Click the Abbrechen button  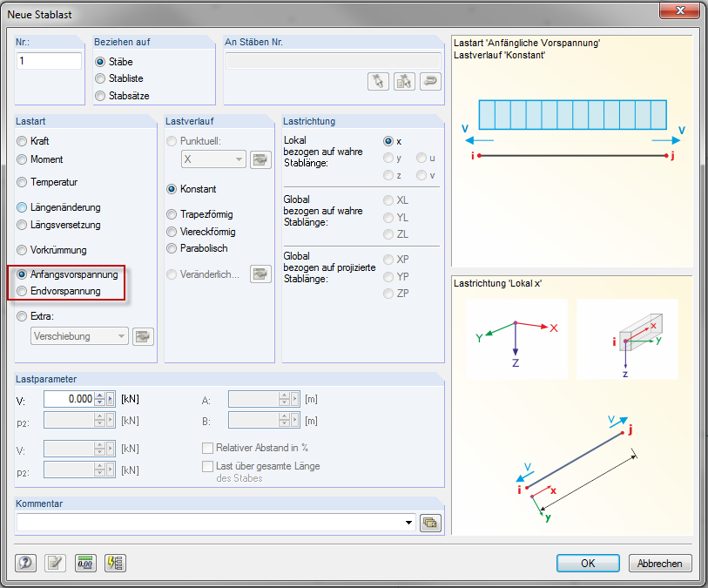tap(660, 563)
